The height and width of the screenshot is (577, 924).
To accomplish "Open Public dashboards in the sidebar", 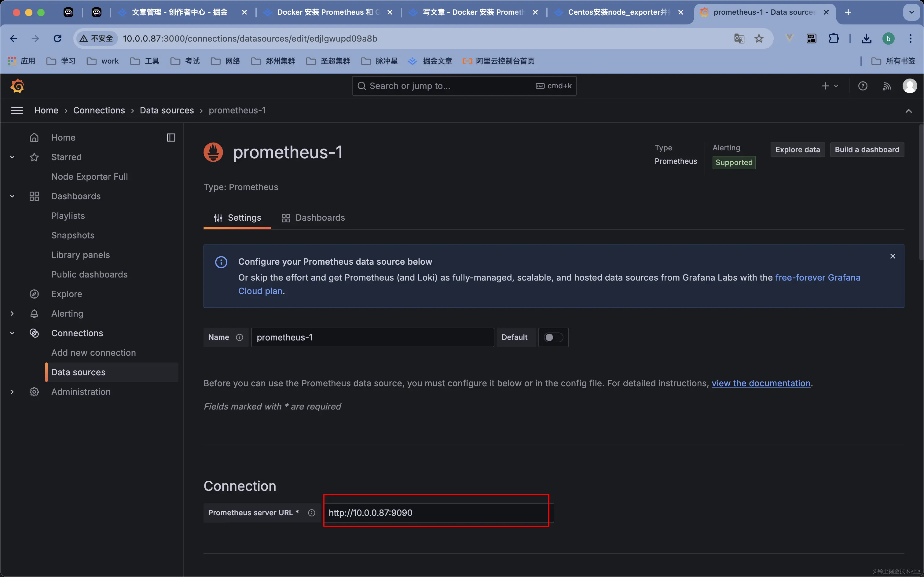I will point(89,274).
